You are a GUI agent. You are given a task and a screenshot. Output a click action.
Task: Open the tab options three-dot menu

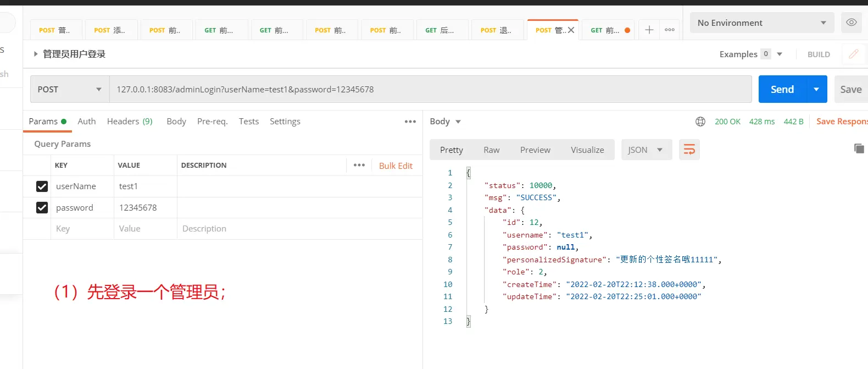[669, 30]
